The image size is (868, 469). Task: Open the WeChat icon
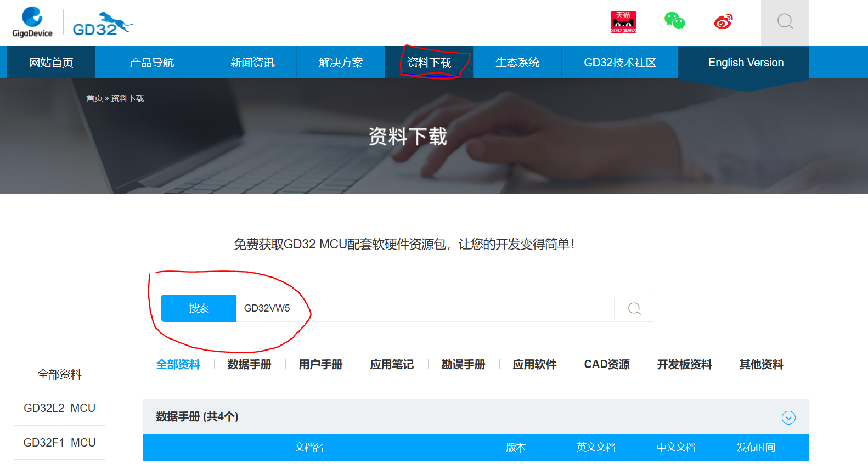coord(674,21)
